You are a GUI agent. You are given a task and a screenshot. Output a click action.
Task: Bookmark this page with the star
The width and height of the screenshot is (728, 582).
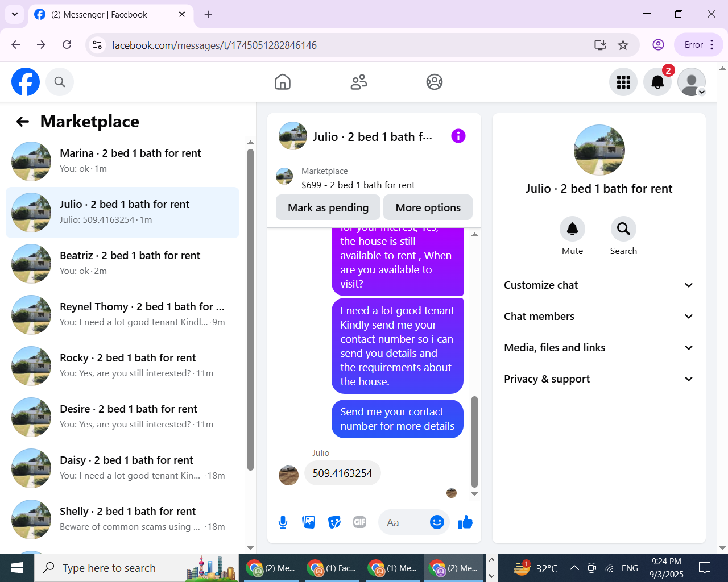pos(623,45)
